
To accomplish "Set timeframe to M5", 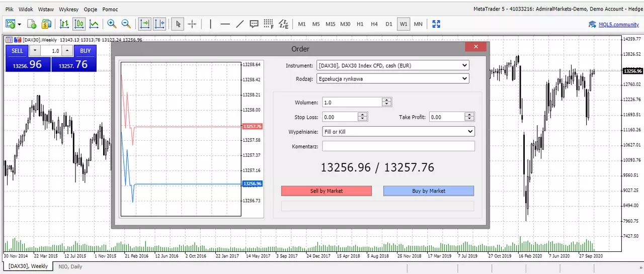I will tap(316, 24).
